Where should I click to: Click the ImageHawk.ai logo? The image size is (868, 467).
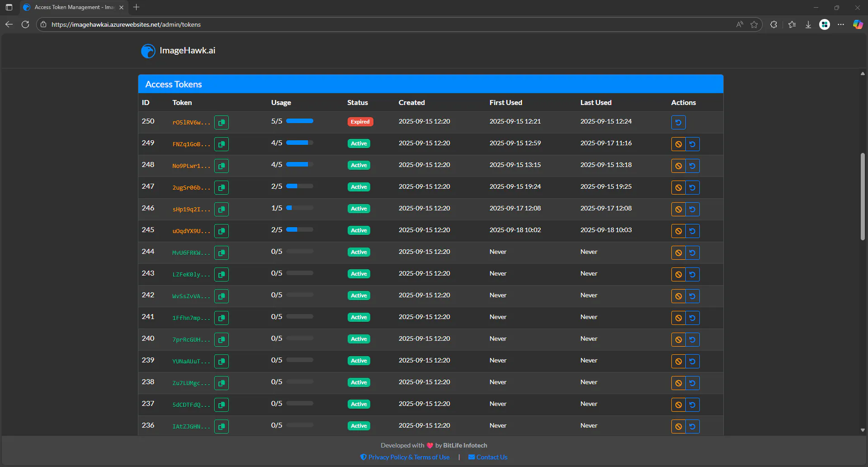pyautogui.click(x=178, y=51)
